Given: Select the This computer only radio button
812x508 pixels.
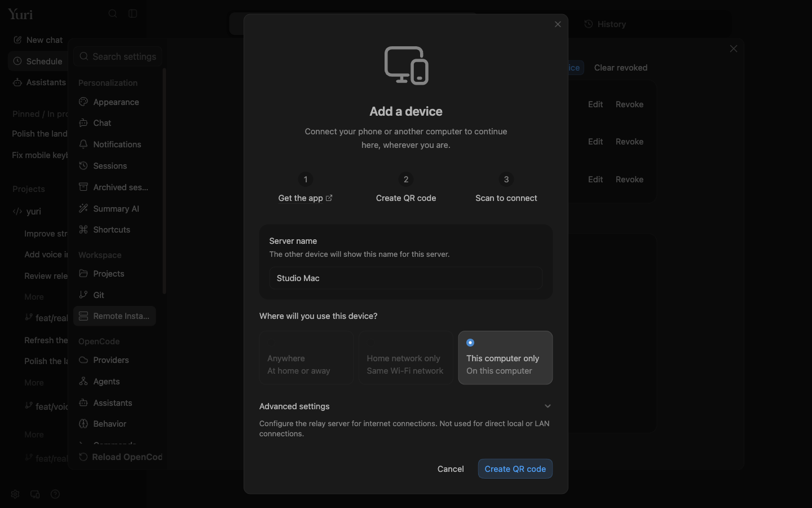Looking at the screenshot, I should click(470, 343).
